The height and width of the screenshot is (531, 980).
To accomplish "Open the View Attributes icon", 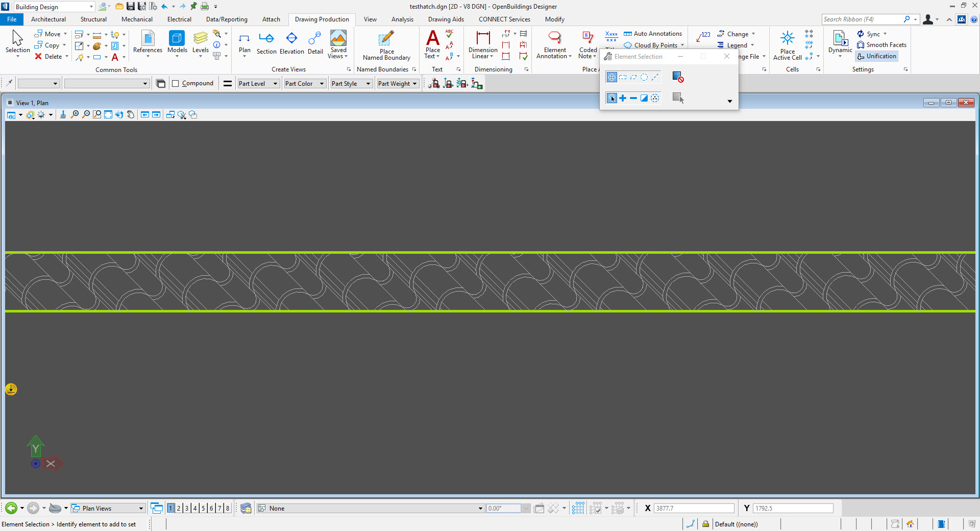I will pos(11,115).
